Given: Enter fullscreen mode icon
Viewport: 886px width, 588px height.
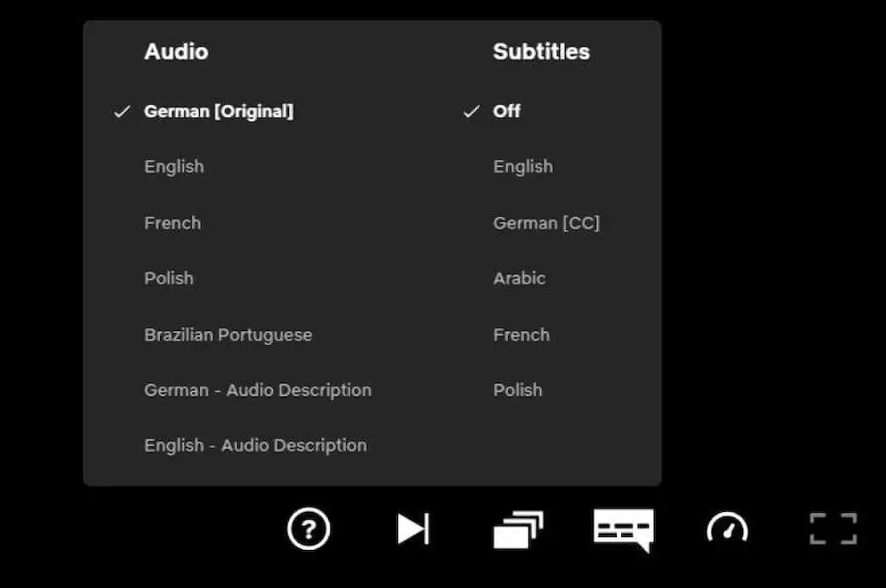Looking at the screenshot, I should point(833,528).
